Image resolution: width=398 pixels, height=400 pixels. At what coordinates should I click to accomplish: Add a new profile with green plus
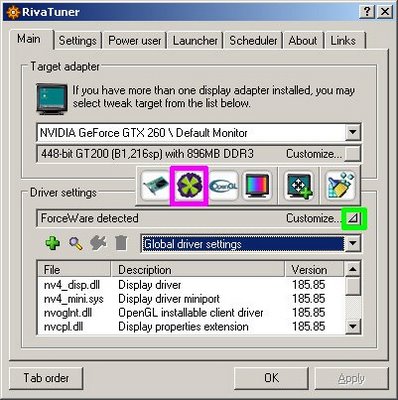tap(52, 243)
